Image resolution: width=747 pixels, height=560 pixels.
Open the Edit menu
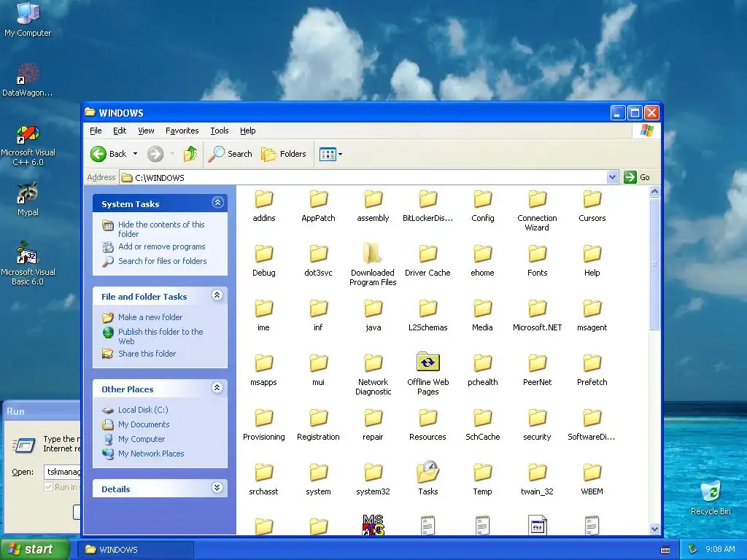120,131
